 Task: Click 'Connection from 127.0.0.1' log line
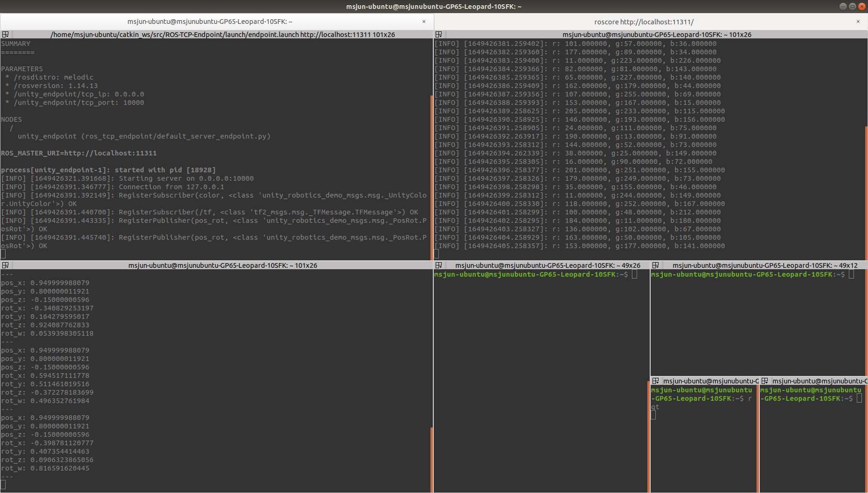pyautogui.click(x=112, y=187)
